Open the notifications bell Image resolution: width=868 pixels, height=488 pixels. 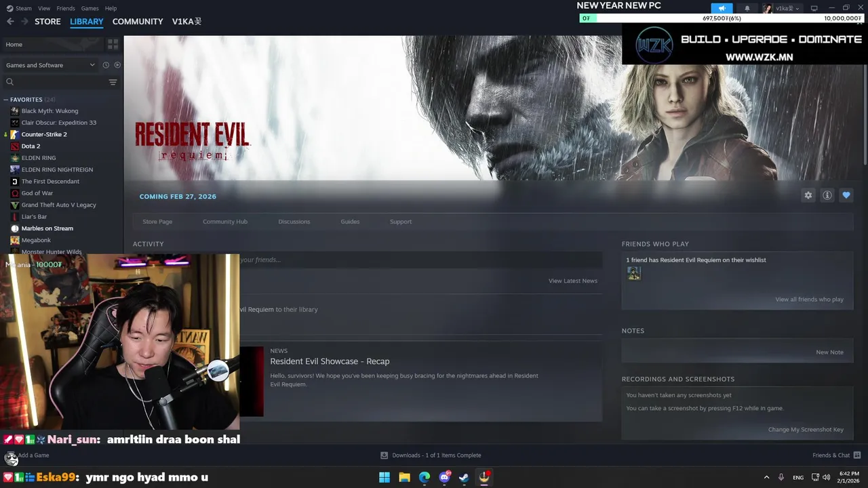click(747, 8)
